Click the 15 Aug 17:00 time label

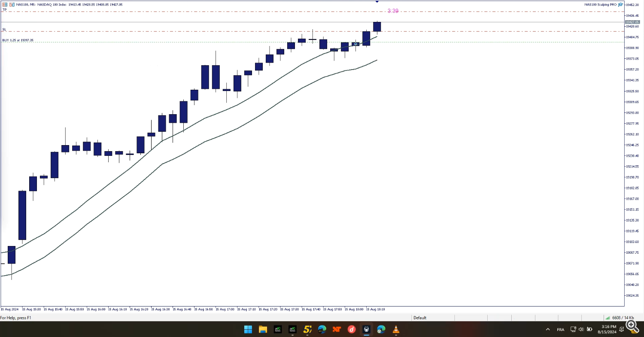coord(225,309)
